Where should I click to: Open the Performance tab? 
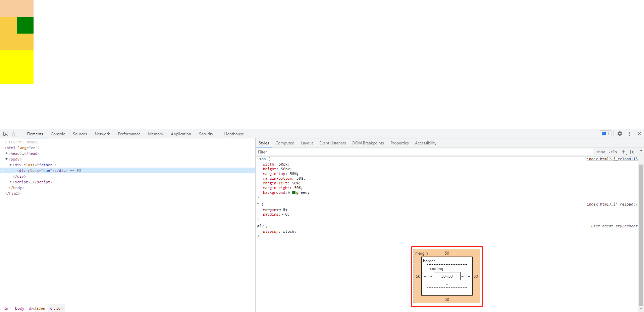click(129, 134)
